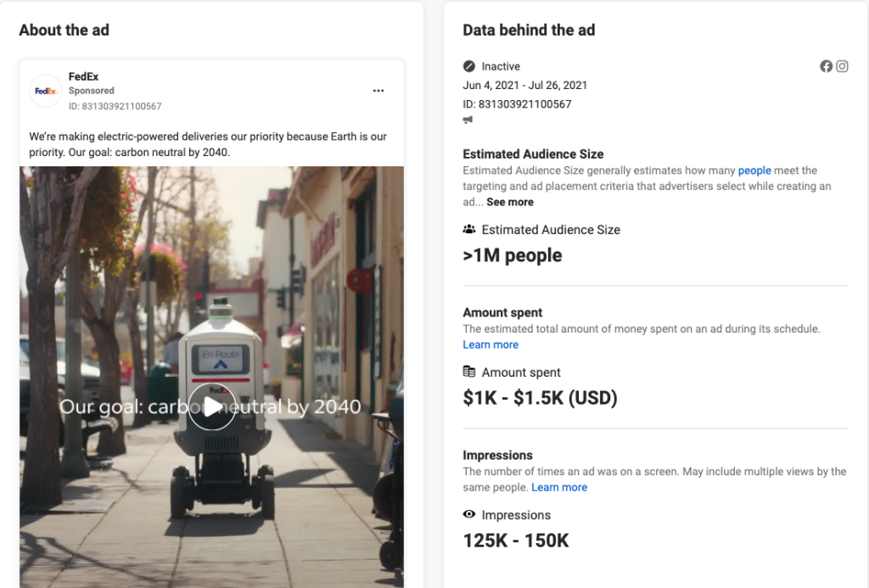
Task: Expand audience description with See more
Action: [510, 202]
